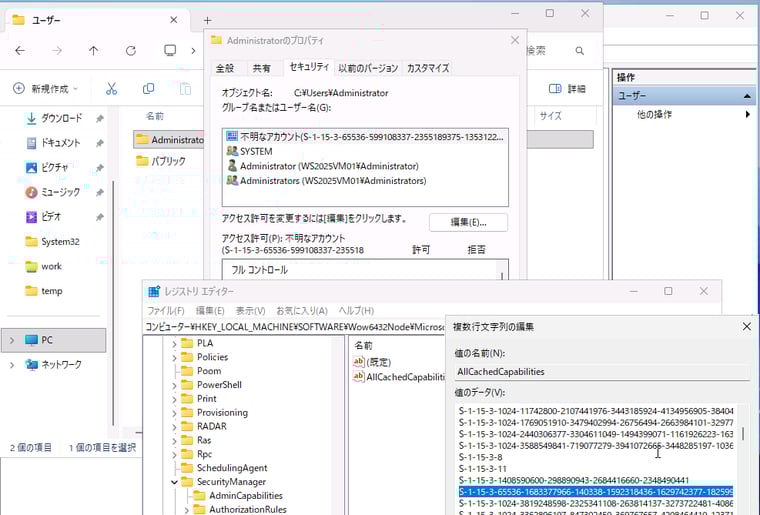Open 編集(E) menu in Registry Editor

click(x=210, y=311)
